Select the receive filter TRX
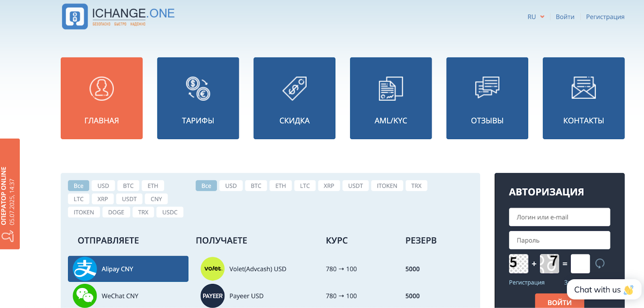Screen dimensions: 644x308 [417, 186]
